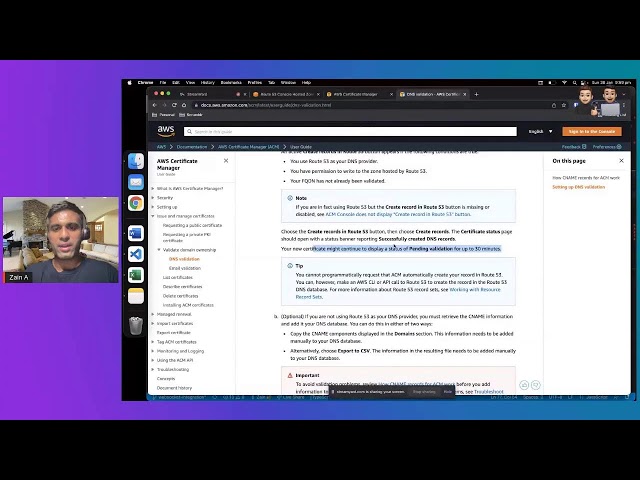Open Preferences in the breadcrumb bar

(x=607, y=147)
